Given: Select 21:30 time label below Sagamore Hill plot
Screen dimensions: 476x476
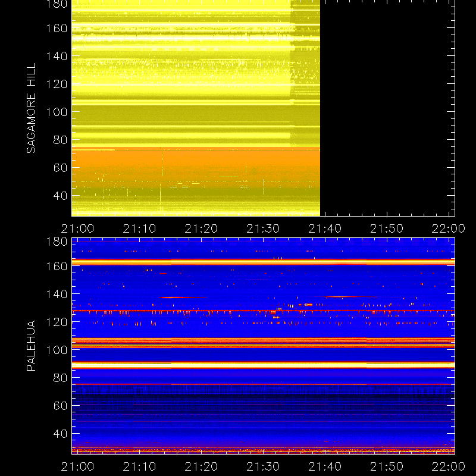Looking at the screenshot, I should [x=263, y=228].
